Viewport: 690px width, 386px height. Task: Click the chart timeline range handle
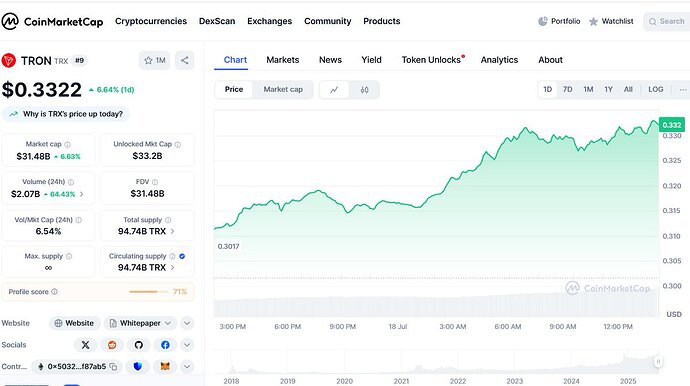click(658, 362)
